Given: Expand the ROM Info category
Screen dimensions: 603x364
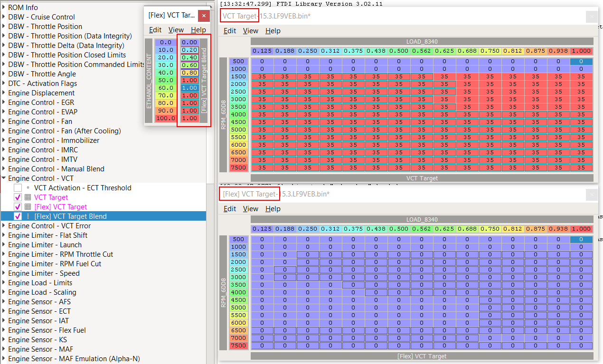Looking at the screenshot, I should point(4,8).
